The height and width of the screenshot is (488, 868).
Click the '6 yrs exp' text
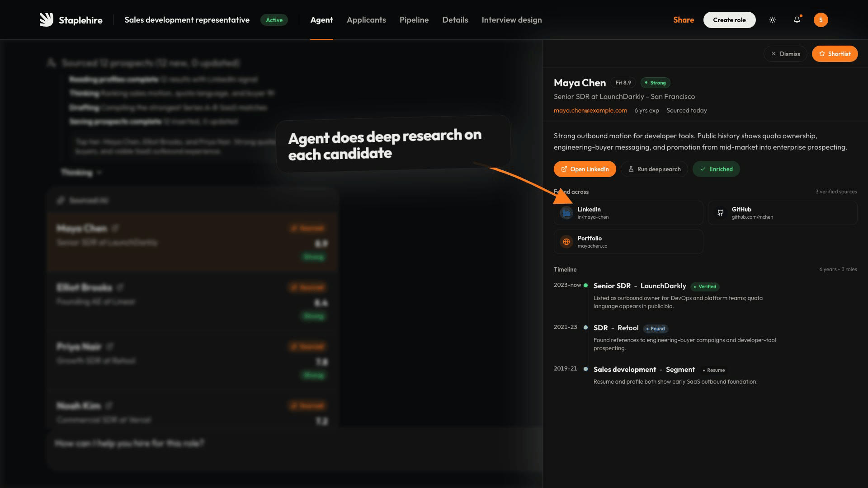click(x=646, y=110)
